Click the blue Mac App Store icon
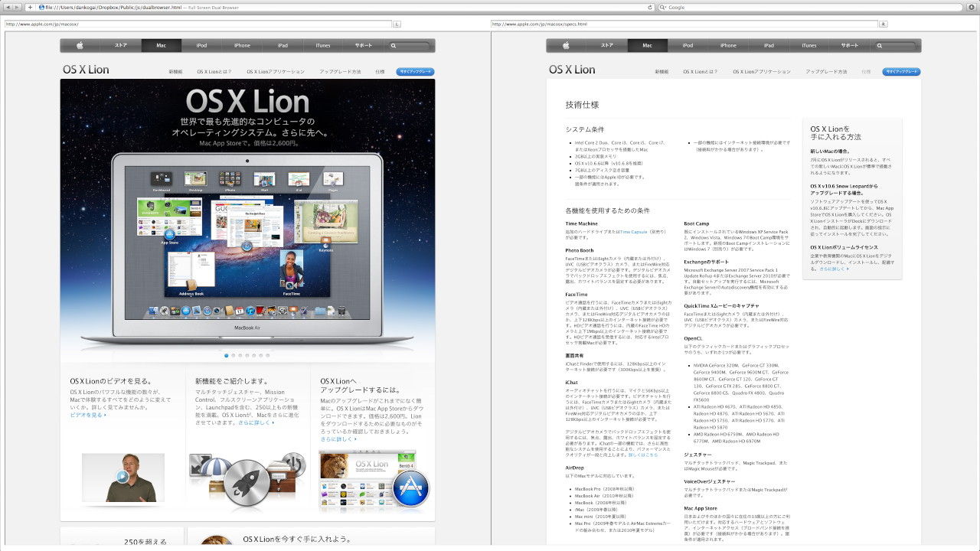 coord(410,487)
